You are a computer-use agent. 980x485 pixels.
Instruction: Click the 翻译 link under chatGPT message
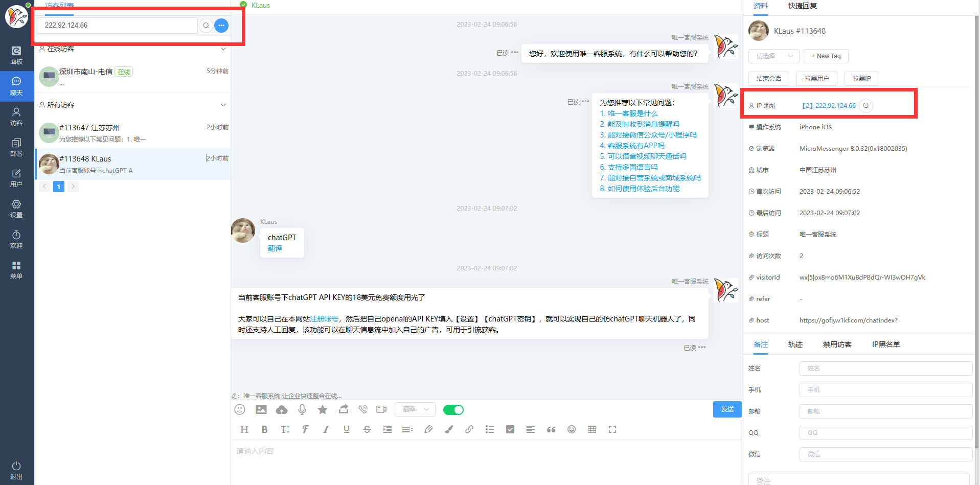click(275, 248)
